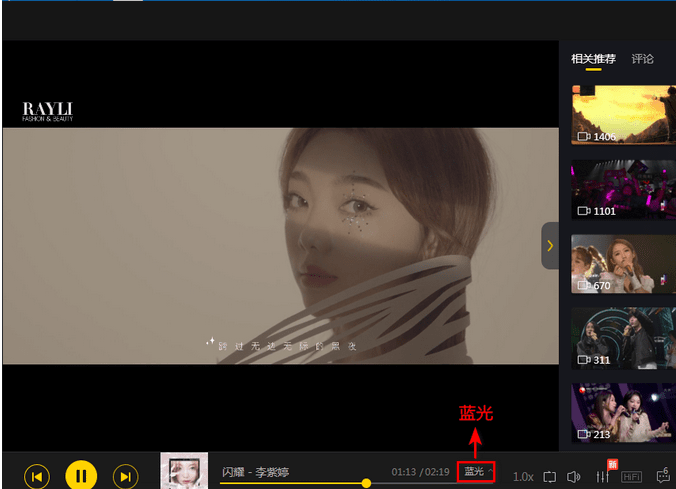Click the main video playback area
Viewport: 676px width, 489px height.
[281, 246]
